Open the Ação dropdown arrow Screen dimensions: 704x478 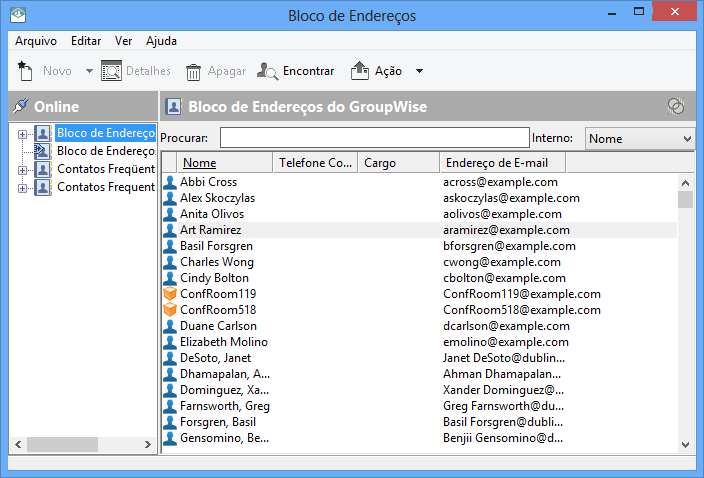[419, 71]
